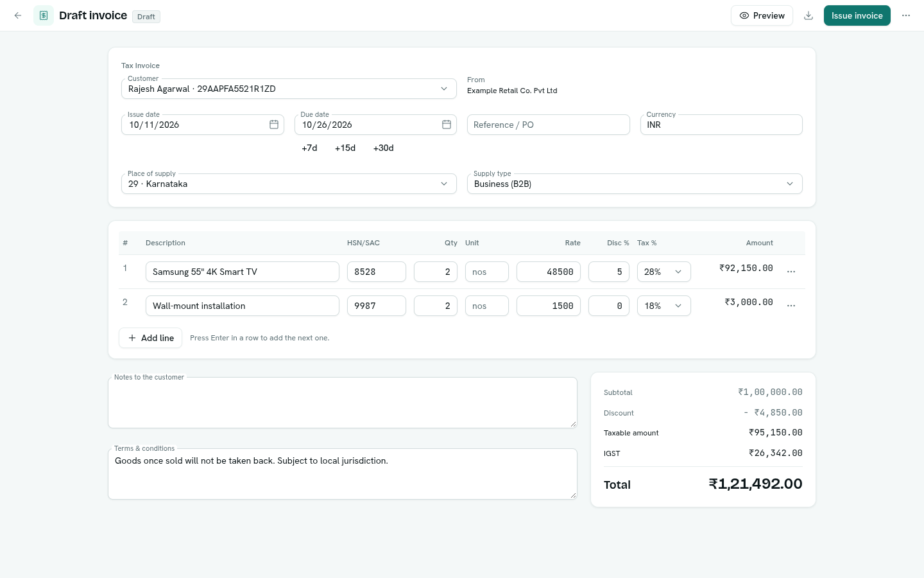Screen dimensions: 924x578
Task: Edit the Samsung 55" 4K Smart TV description
Action: coord(243,272)
